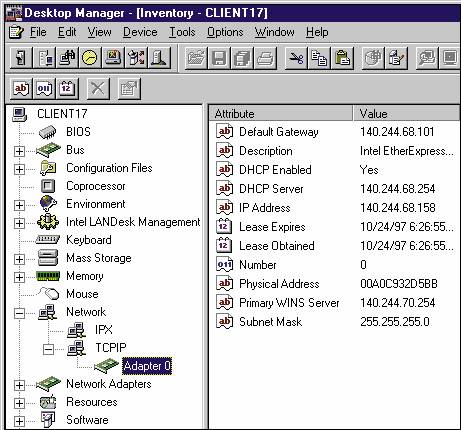Click the first toolbar icon showing a door
The height and width of the screenshot is (430, 461).
pos(21,58)
